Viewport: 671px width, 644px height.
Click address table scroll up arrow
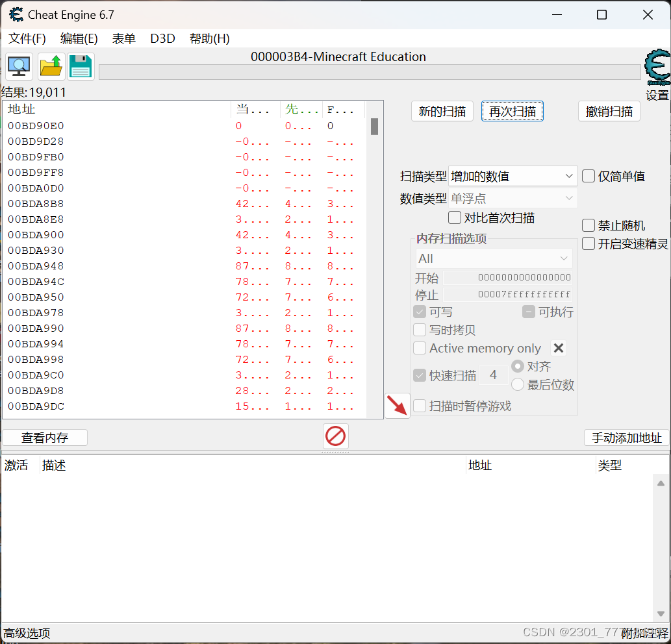(661, 484)
